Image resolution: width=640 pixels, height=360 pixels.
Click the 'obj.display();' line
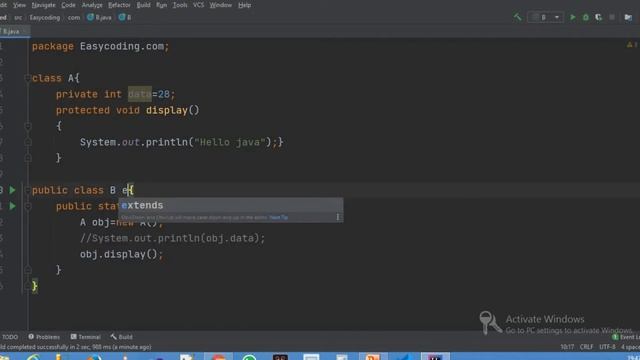tap(121, 254)
